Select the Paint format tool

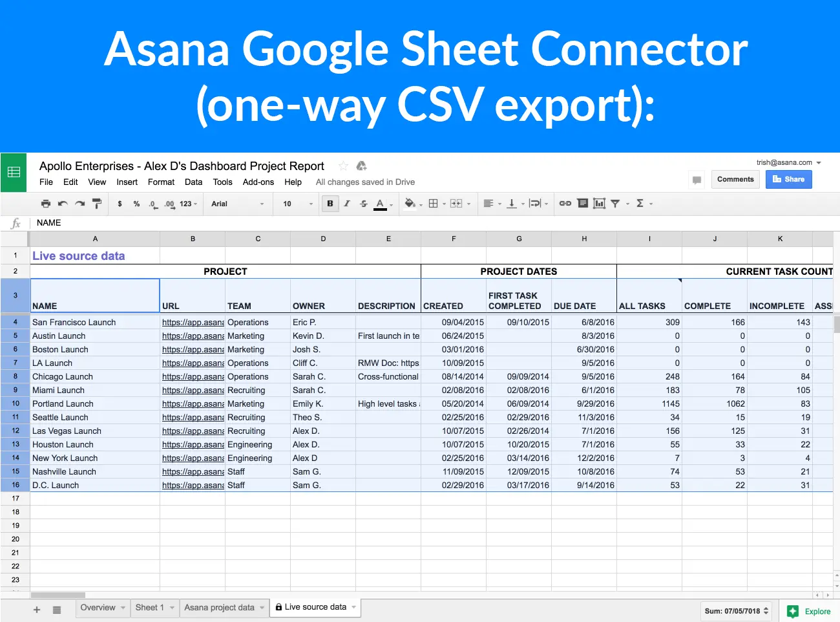97,204
